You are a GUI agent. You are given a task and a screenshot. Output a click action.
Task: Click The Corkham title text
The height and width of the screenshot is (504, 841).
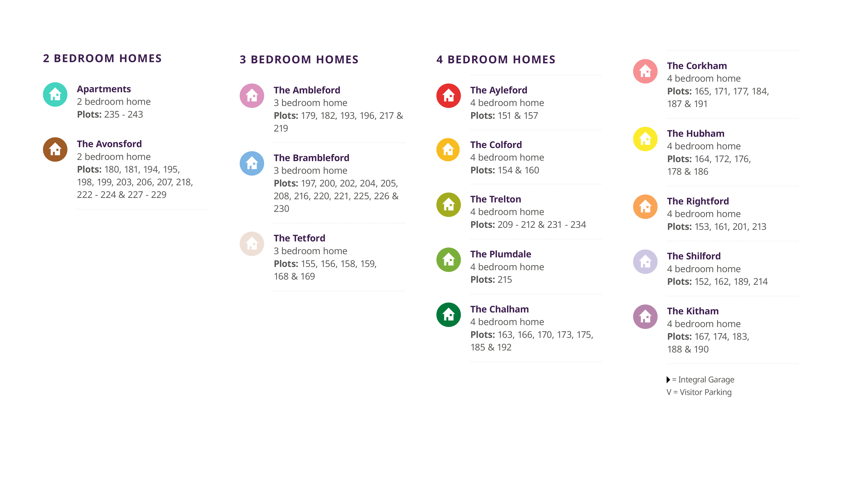click(x=697, y=66)
